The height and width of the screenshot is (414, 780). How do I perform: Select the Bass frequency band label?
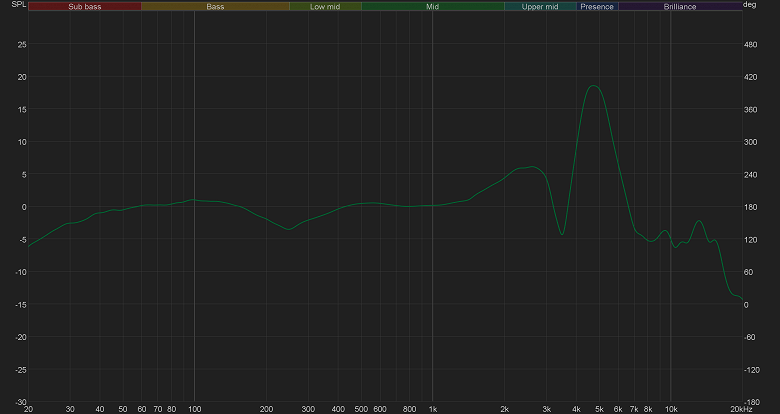[215, 6]
